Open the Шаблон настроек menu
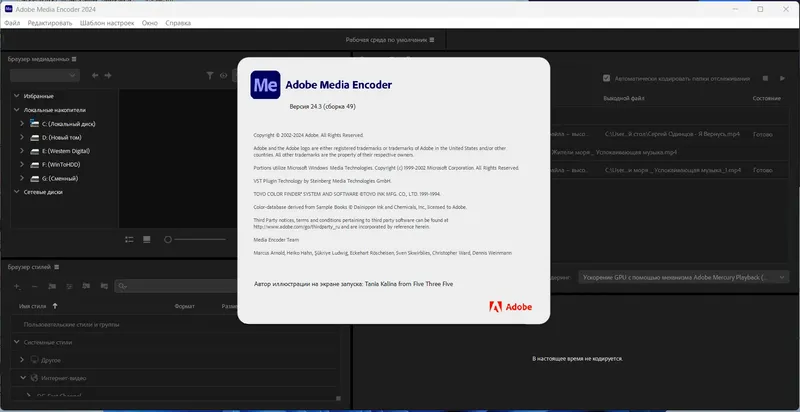 pyautogui.click(x=107, y=23)
